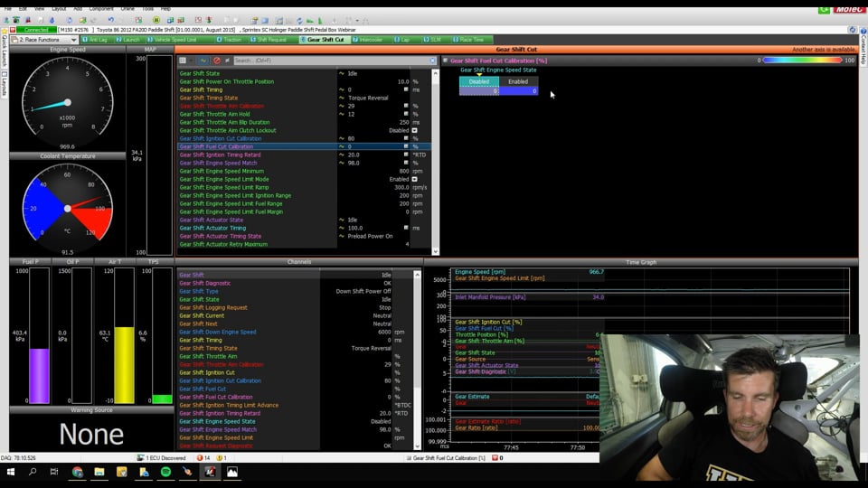The height and width of the screenshot is (488, 868).
Task: Click the red flag icon showing 0 in the status bar
Action: 495,458
